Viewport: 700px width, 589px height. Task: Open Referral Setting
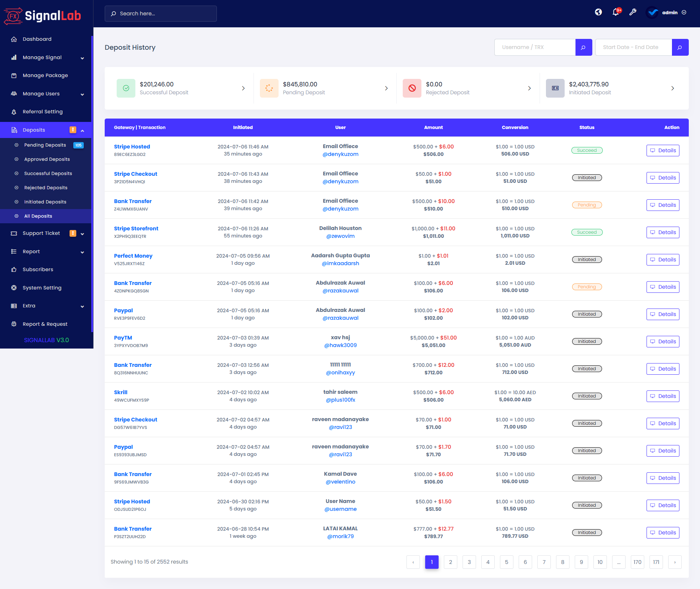tap(42, 111)
